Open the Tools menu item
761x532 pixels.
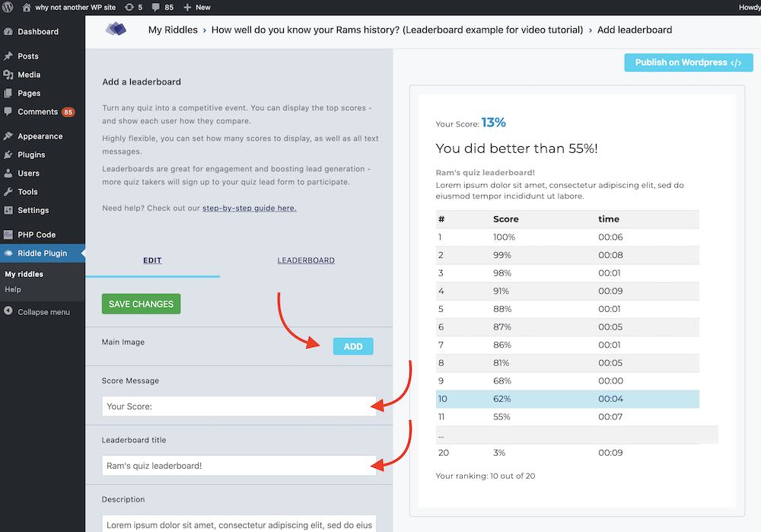27,192
